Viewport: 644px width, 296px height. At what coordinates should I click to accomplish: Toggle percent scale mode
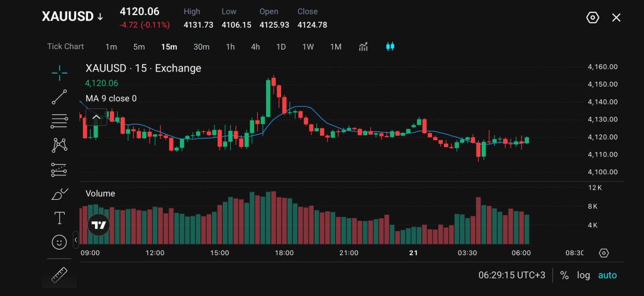564,275
